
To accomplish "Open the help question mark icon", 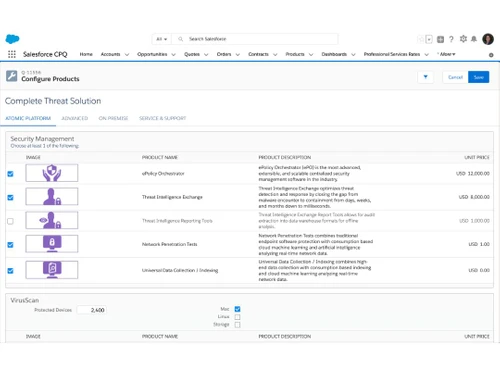I will (451, 39).
